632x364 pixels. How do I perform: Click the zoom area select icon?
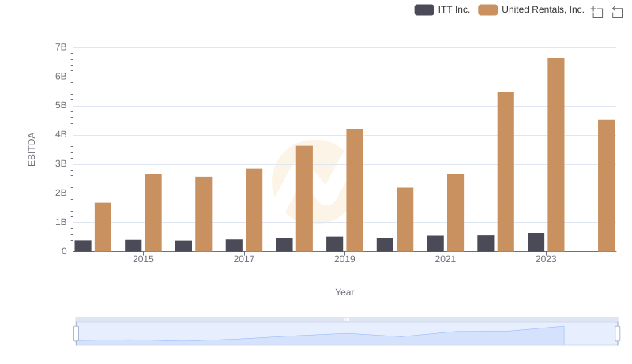[x=597, y=12]
